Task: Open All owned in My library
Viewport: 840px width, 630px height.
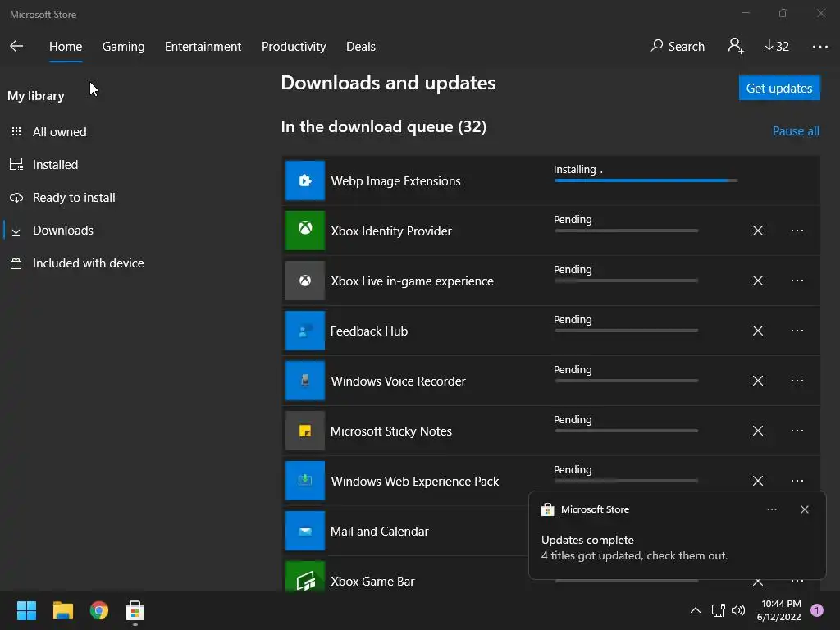Action: (x=59, y=132)
